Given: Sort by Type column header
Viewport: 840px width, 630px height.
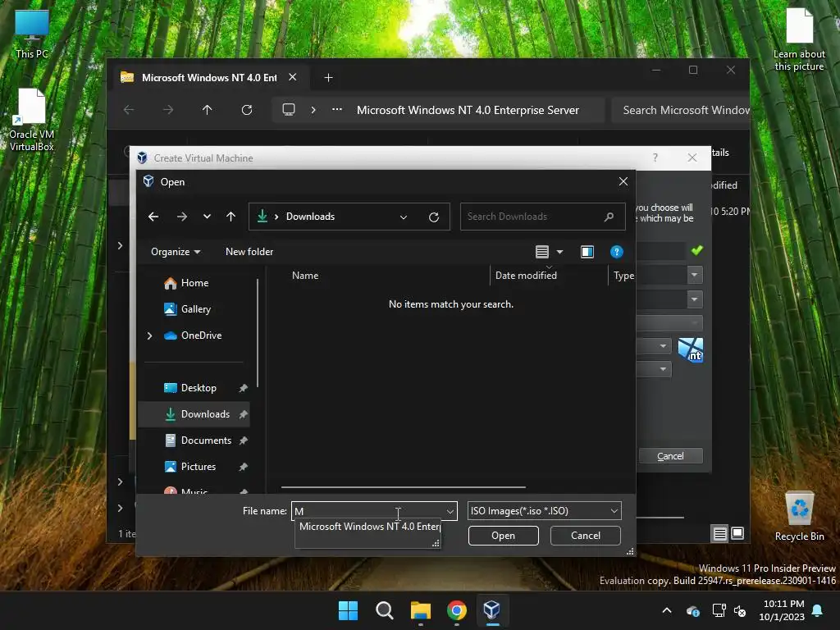Looking at the screenshot, I should (x=623, y=276).
